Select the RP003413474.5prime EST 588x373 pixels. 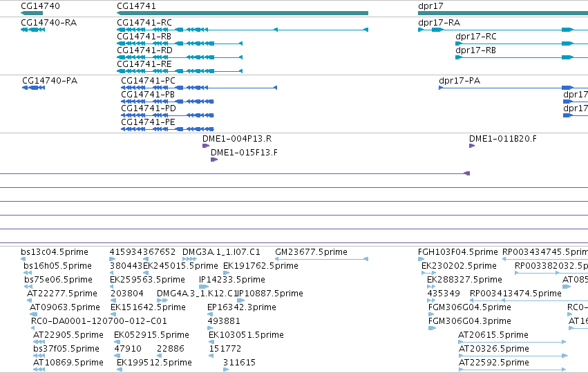point(515,294)
